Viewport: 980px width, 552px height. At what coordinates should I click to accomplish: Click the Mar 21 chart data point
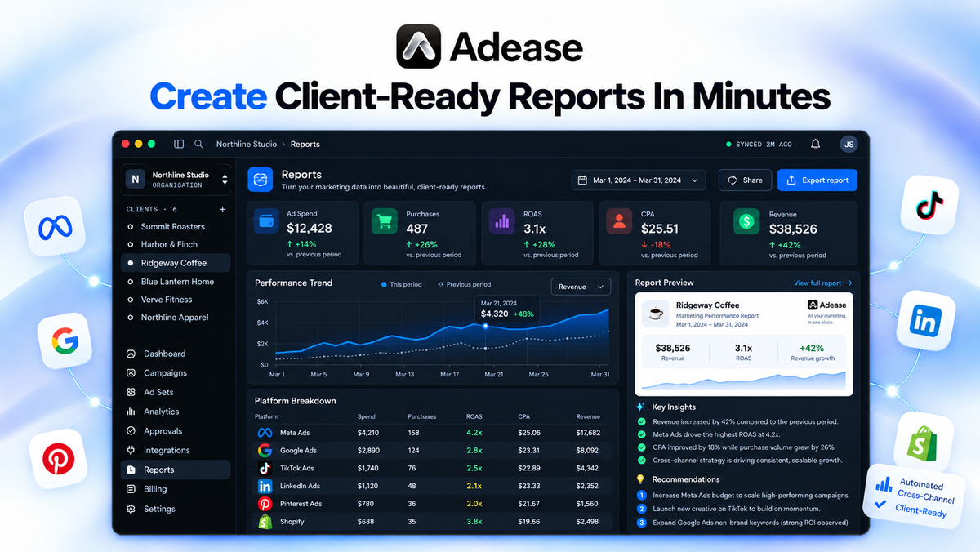[486, 326]
